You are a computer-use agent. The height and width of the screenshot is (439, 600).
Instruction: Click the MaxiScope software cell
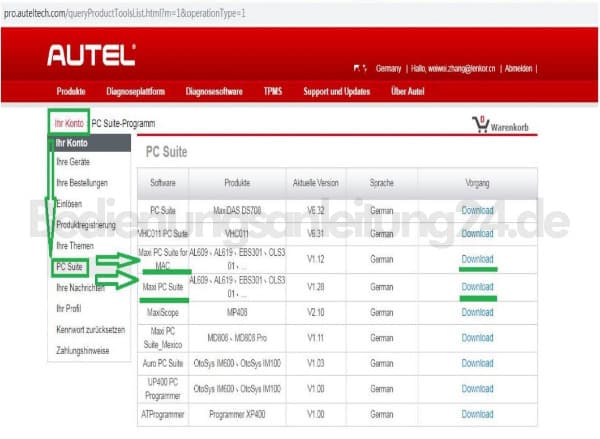pyautogui.click(x=163, y=312)
